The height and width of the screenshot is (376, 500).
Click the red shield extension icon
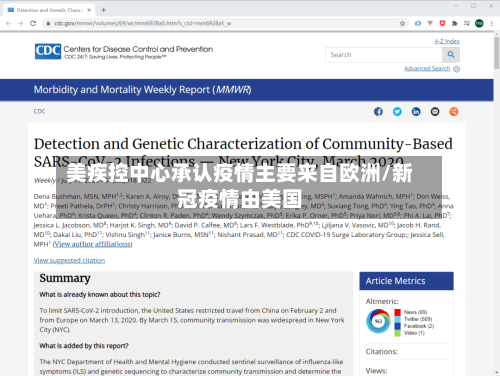[442, 23]
